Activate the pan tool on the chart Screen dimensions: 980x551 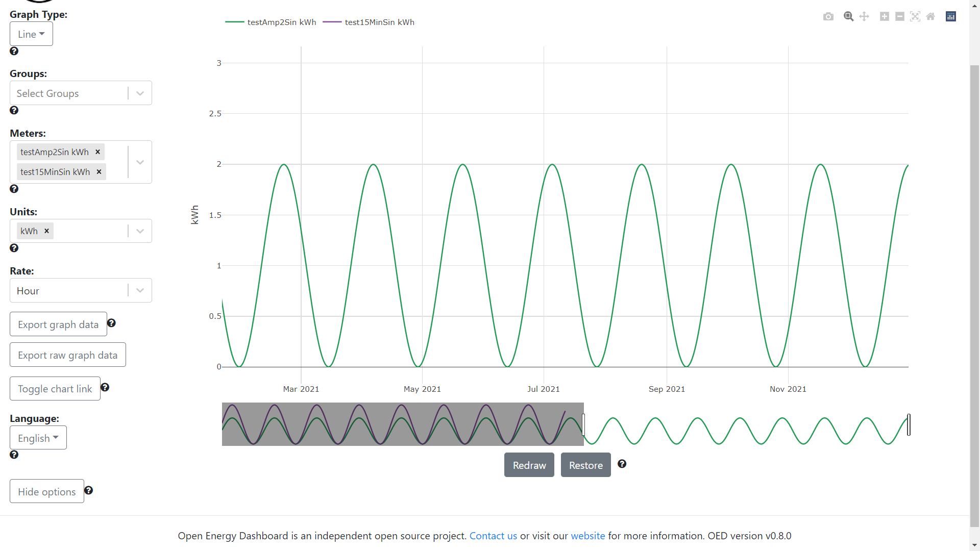click(x=864, y=16)
